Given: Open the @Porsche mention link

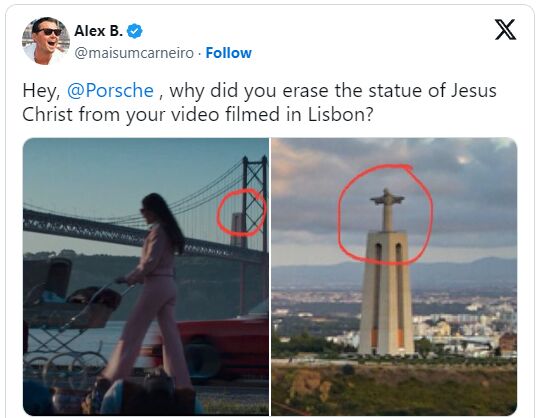Looking at the screenshot, I should click(x=110, y=91).
